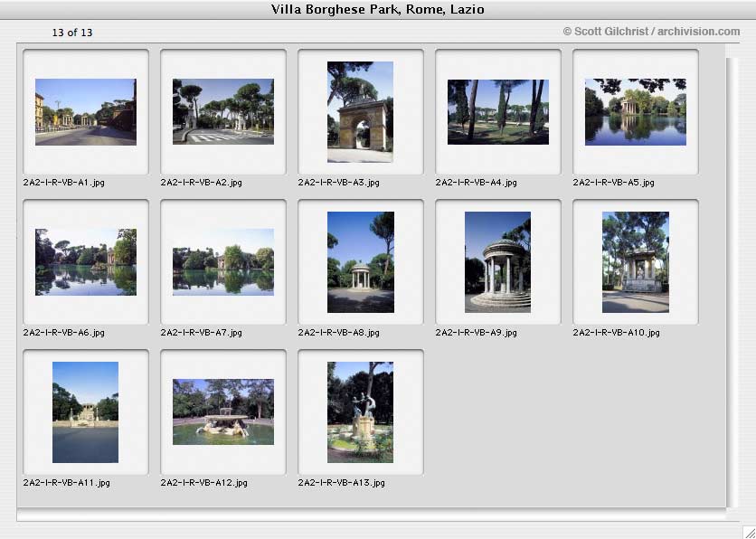Viewport: 756px width, 539px height.
Task: Open the lake panorama 2A2-I-R-VB-A7.jpg
Action: (223, 261)
